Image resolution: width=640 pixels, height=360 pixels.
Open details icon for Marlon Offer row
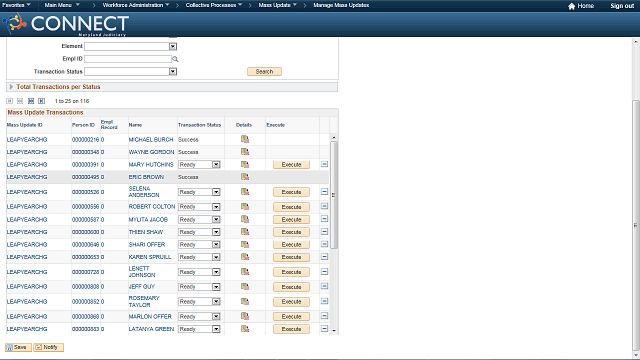pyautogui.click(x=245, y=316)
